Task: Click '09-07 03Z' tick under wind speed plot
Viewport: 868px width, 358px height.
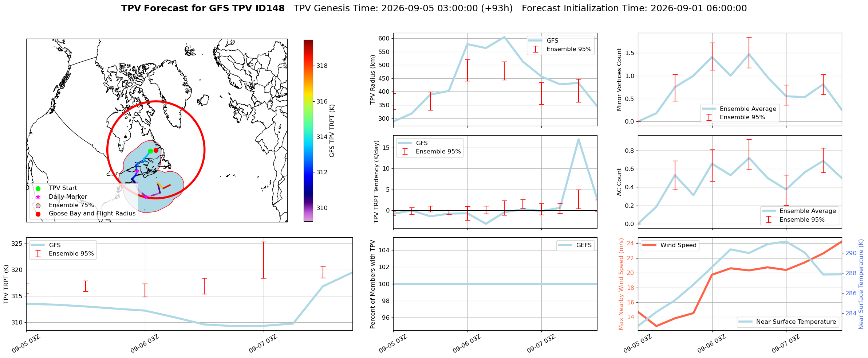Action: (x=786, y=343)
